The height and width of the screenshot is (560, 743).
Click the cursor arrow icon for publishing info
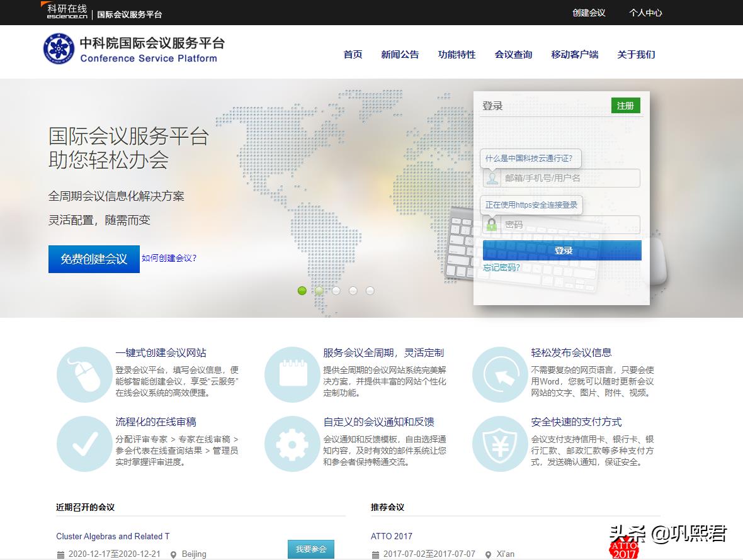tap(500, 375)
